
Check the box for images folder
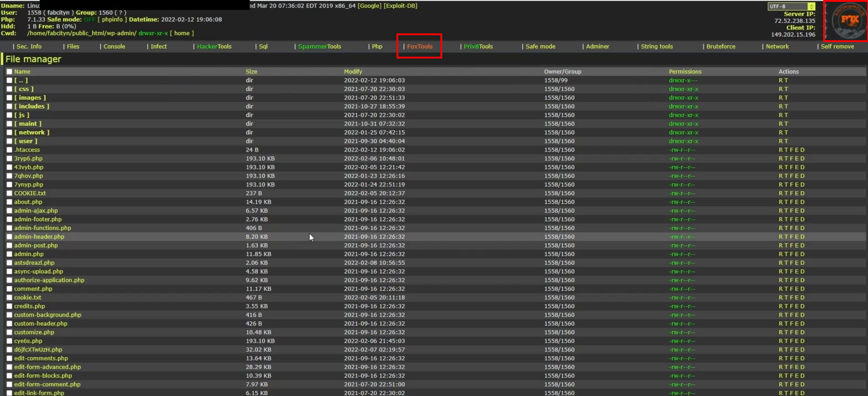click(9, 97)
